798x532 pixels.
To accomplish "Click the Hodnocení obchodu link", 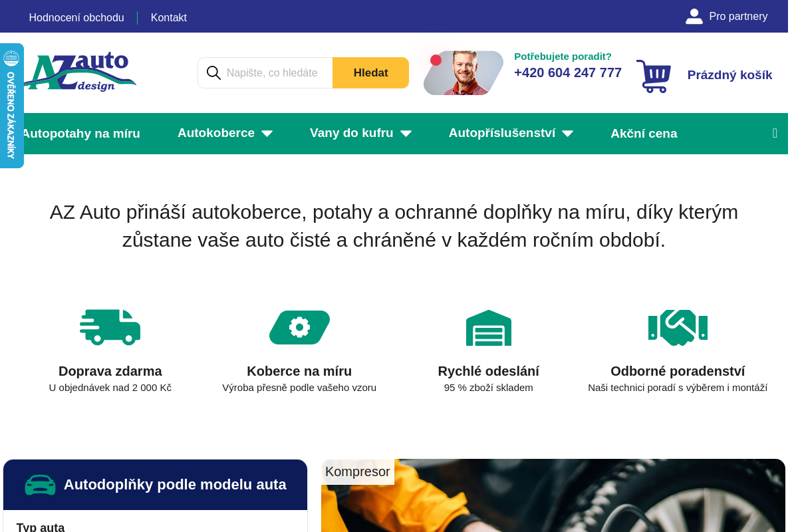I will point(76,17).
